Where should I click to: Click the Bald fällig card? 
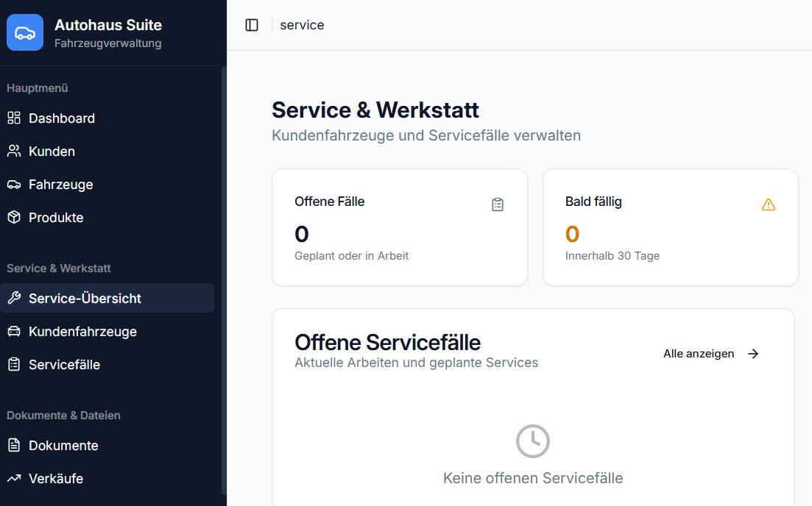click(670, 227)
